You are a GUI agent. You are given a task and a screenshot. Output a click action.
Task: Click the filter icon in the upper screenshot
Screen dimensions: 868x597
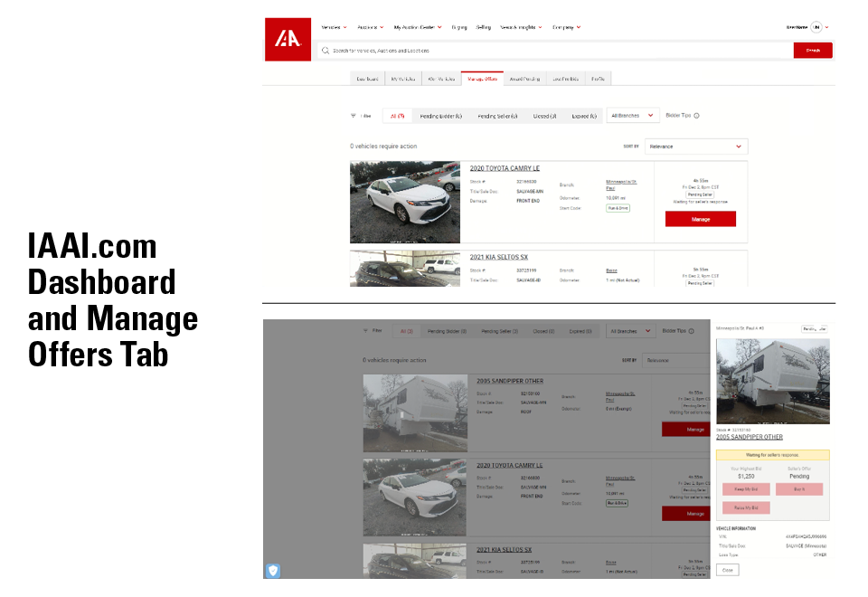click(x=354, y=116)
